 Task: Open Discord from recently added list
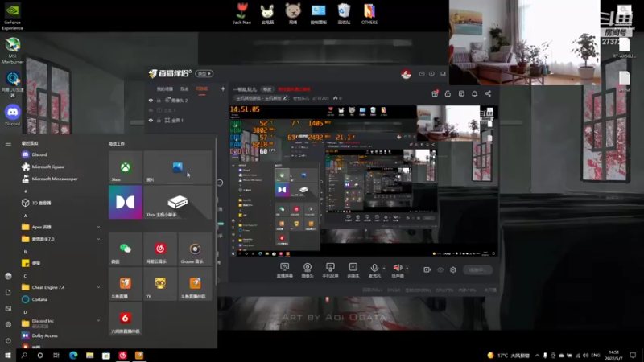pyautogui.click(x=61, y=154)
